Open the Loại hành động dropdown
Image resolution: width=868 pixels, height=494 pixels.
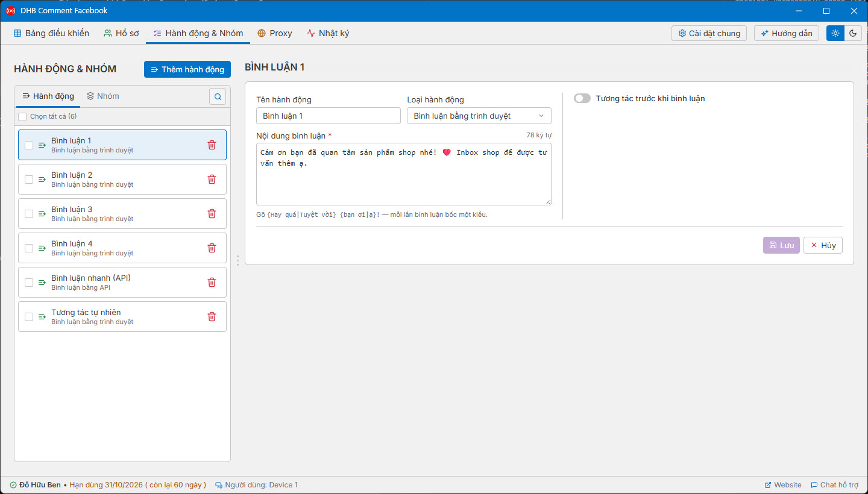[479, 116]
